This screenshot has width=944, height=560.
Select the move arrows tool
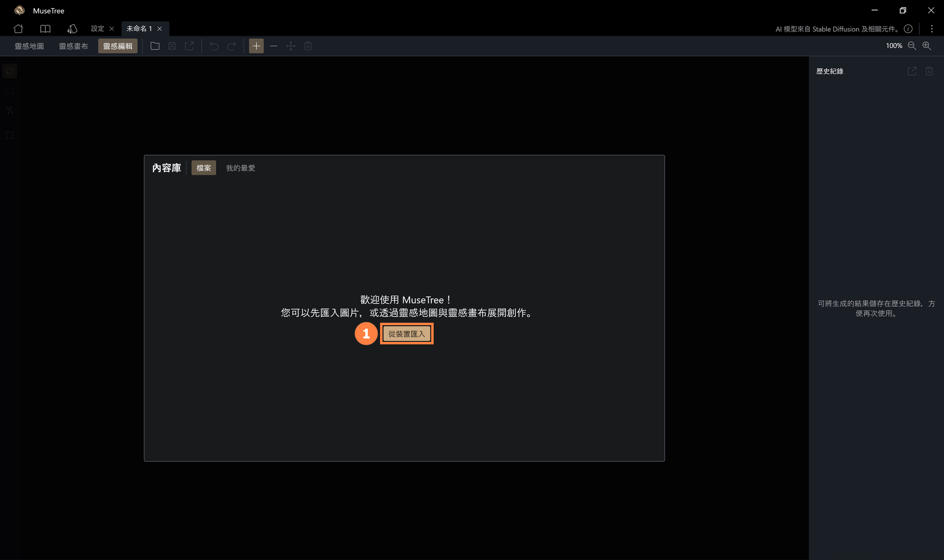pos(291,46)
